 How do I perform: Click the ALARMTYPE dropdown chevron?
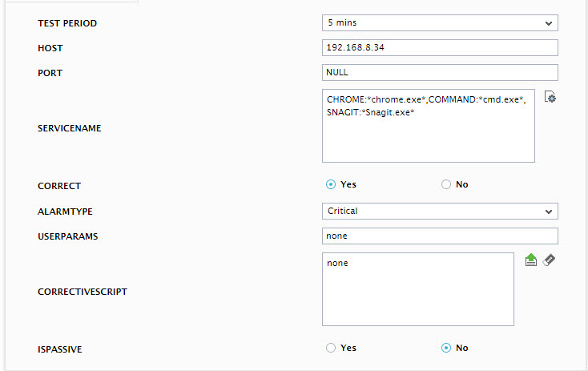549,212
